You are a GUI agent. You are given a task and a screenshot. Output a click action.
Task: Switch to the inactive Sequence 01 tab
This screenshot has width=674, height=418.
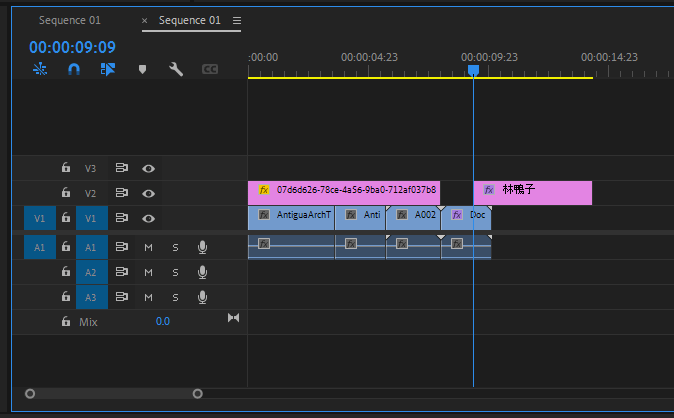69,20
